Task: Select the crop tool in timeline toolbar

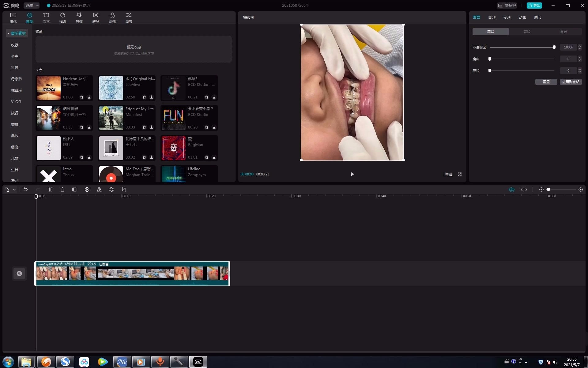Action: pos(124,190)
